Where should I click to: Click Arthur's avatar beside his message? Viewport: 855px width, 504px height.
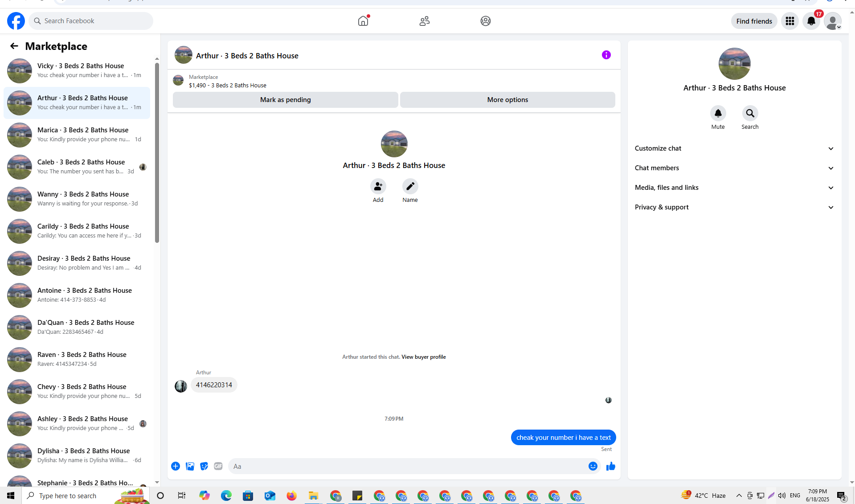(x=181, y=386)
